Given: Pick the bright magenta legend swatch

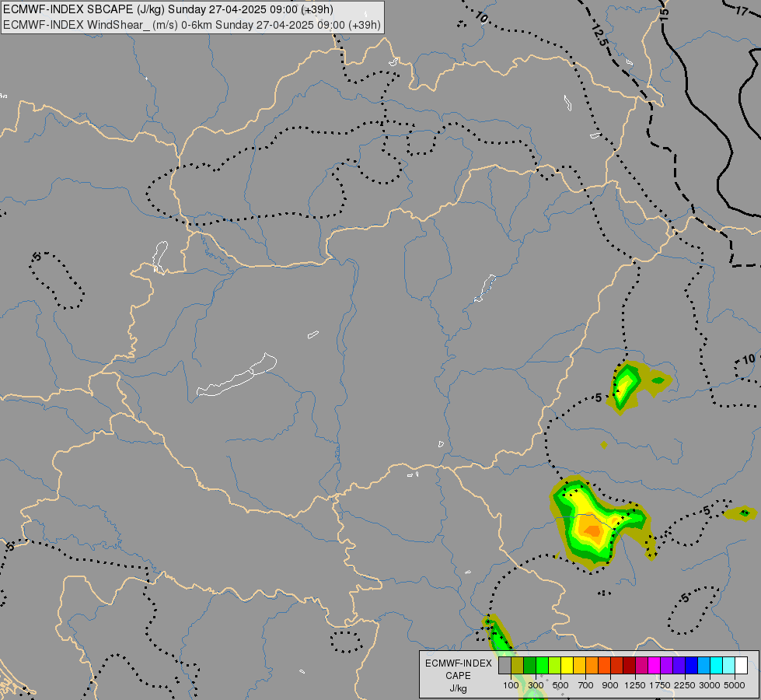Looking at the screenshot, I should tap(655, 666).
